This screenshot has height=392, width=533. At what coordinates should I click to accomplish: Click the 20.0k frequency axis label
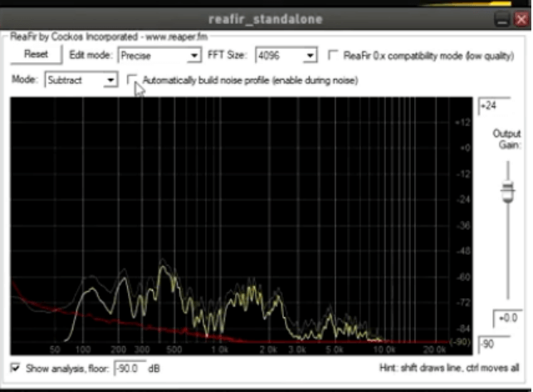tap(434, 349)
